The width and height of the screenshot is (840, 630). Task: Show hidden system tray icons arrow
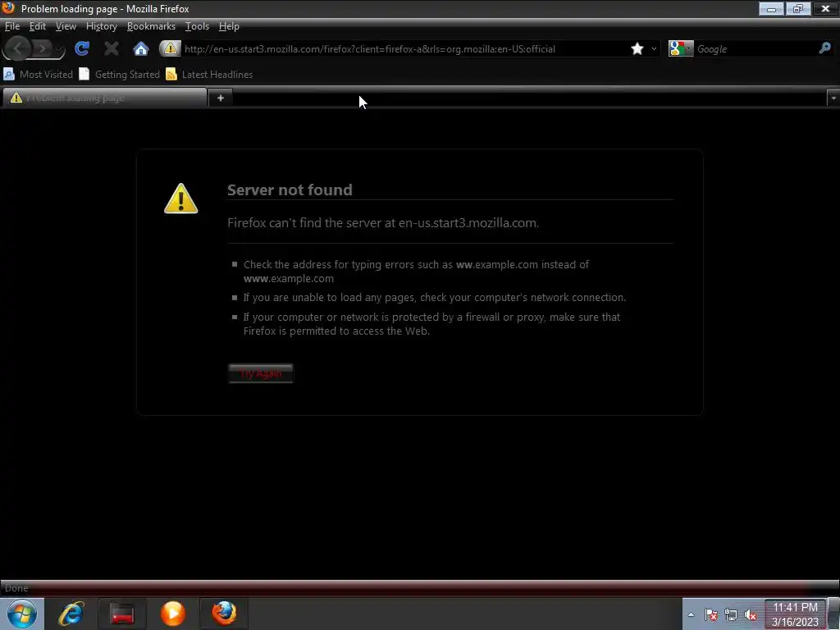[691, 615]
